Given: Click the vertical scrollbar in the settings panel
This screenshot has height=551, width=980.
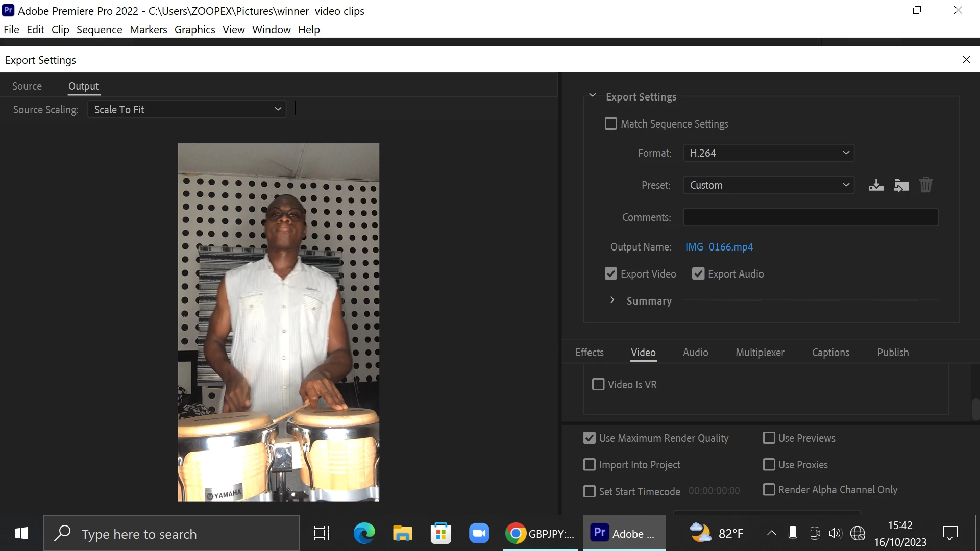Looking at the screenshot, I should click(975, 409).
